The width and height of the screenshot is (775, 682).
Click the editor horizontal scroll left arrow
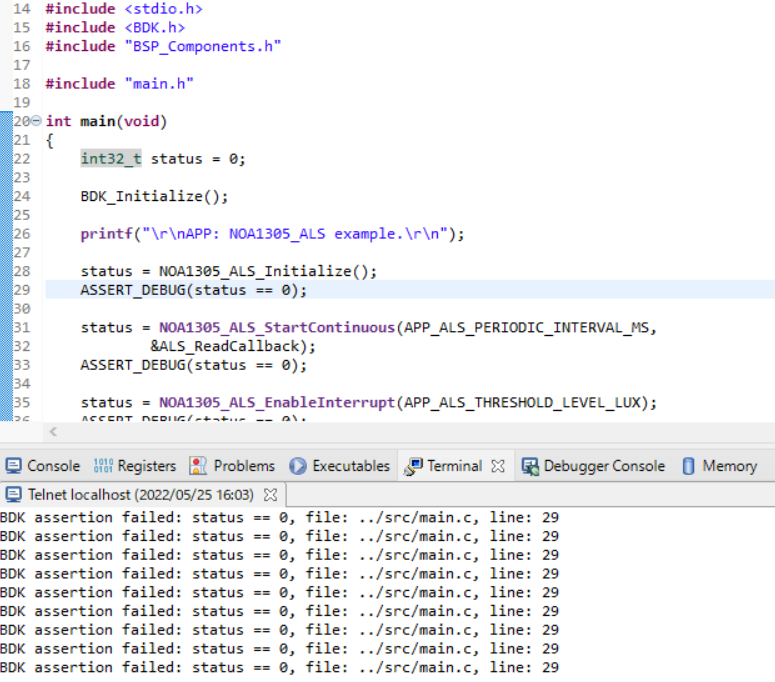click(53, 432)
